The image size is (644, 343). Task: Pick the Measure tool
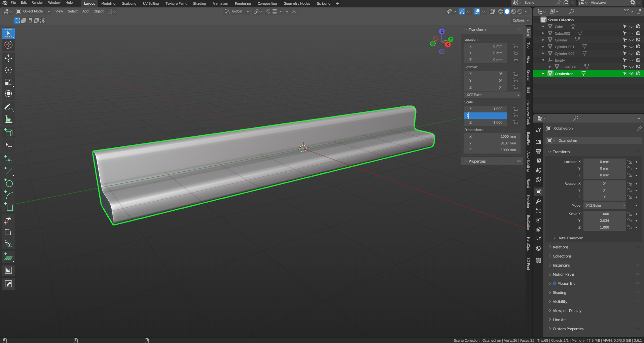point(8,119)
